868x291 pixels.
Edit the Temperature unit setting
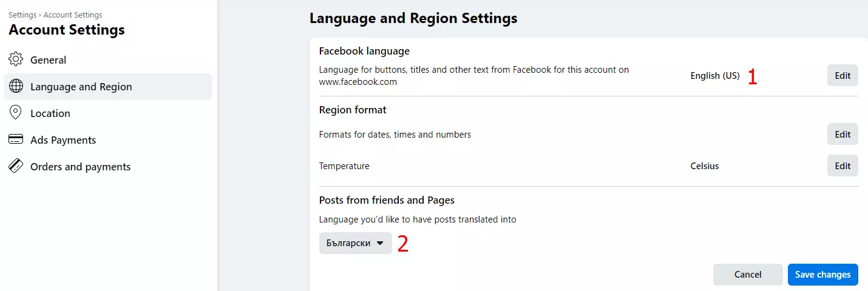point(843,166)
